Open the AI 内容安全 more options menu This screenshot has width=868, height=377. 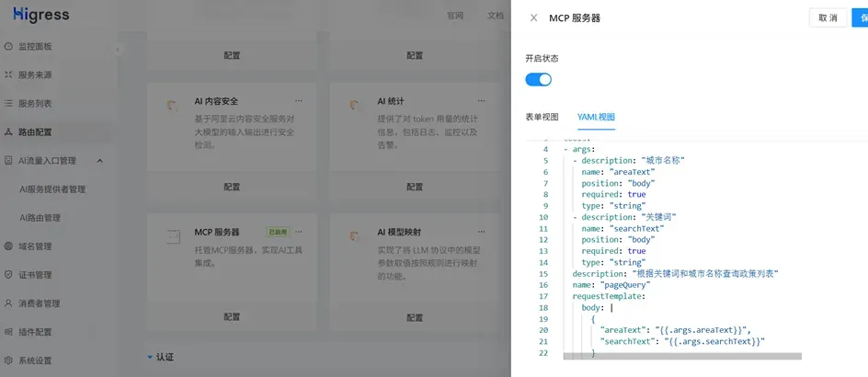(x=299, y=101)
